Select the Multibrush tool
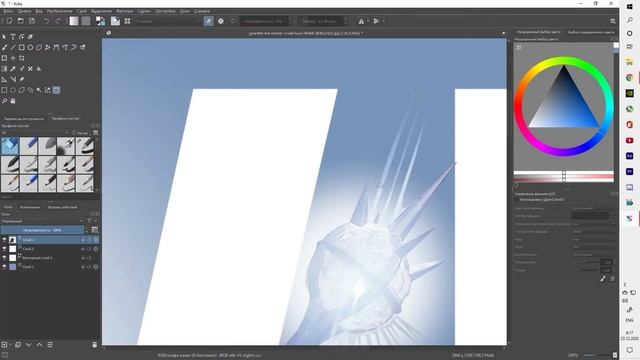 [82, 47]
